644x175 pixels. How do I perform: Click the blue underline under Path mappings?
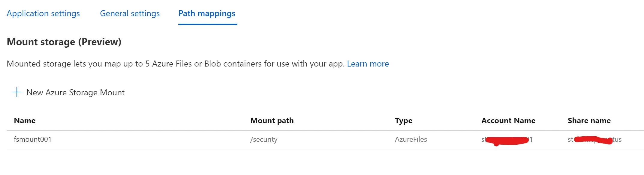point(208,24)
